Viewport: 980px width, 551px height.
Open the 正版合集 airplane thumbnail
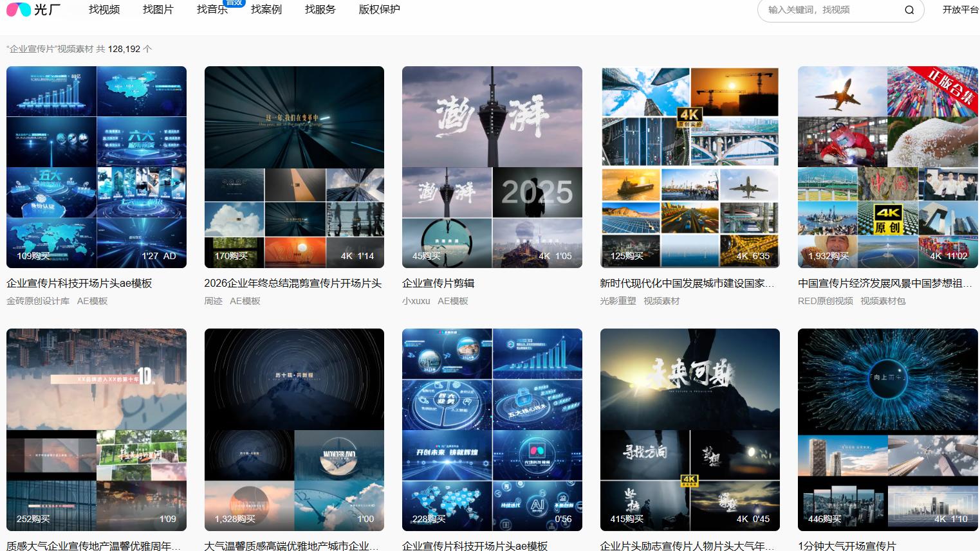[888, 167]
